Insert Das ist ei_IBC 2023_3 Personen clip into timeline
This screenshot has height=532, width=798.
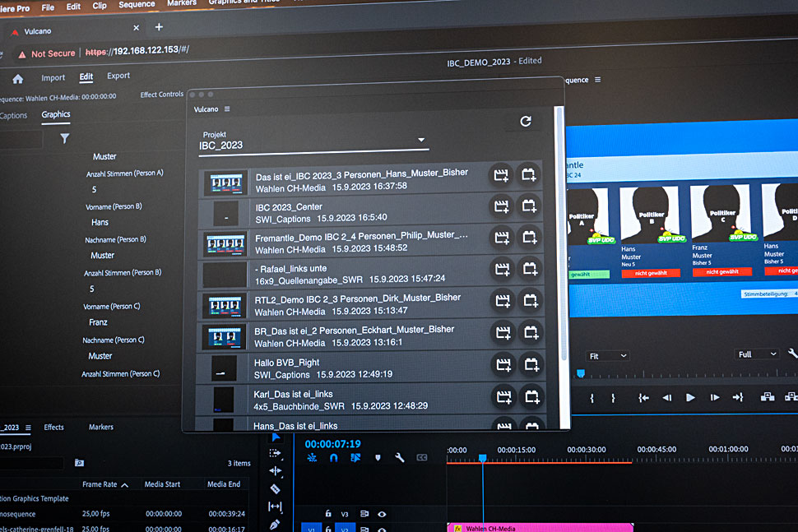click(501, 175)
